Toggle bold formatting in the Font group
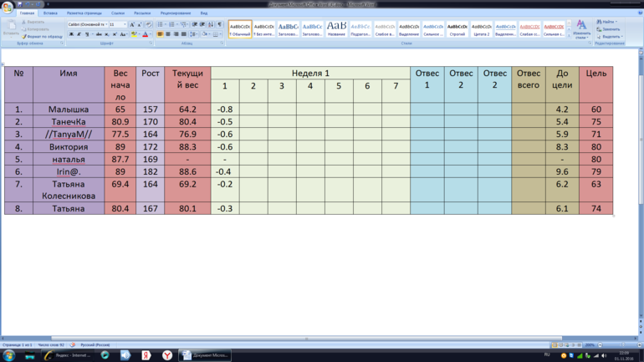Screen dimensions: 644x362 (71, 34)
